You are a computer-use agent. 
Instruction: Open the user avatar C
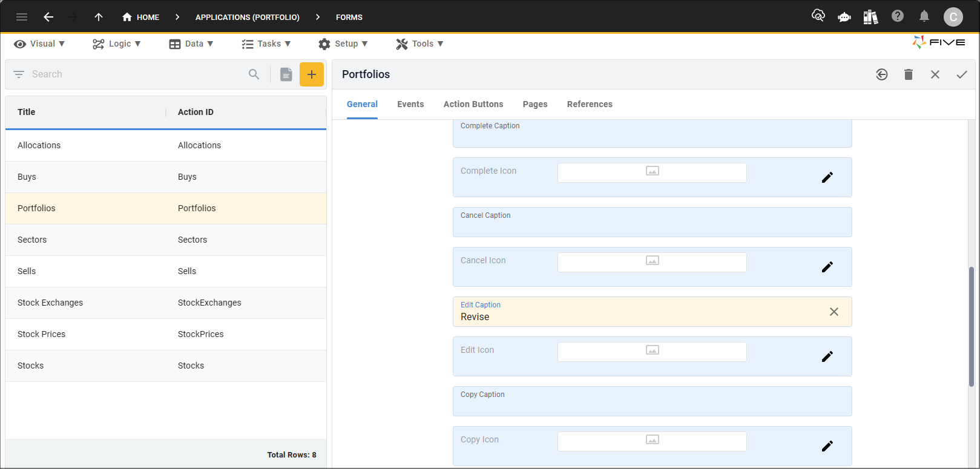pyautogui.click(x=953, y=17)
